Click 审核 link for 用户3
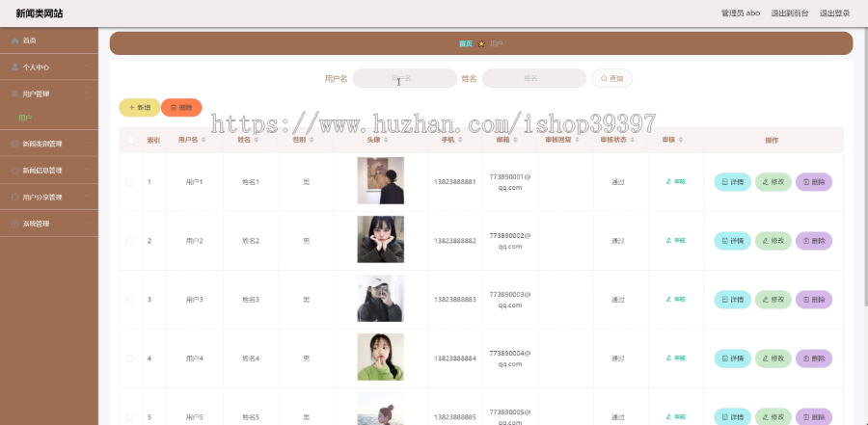The width and height of the screenshot is (868, 425). [x=676, y=300]
